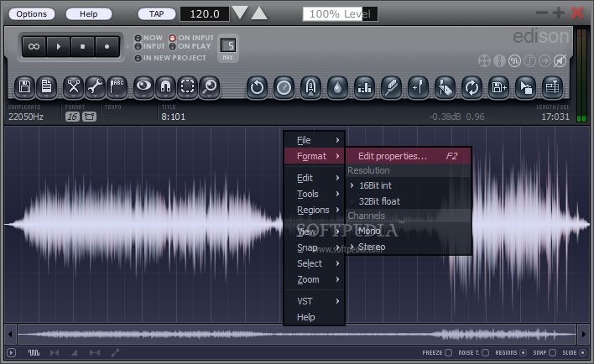Click the magnifier zoom icon

(x=210, y=87)
